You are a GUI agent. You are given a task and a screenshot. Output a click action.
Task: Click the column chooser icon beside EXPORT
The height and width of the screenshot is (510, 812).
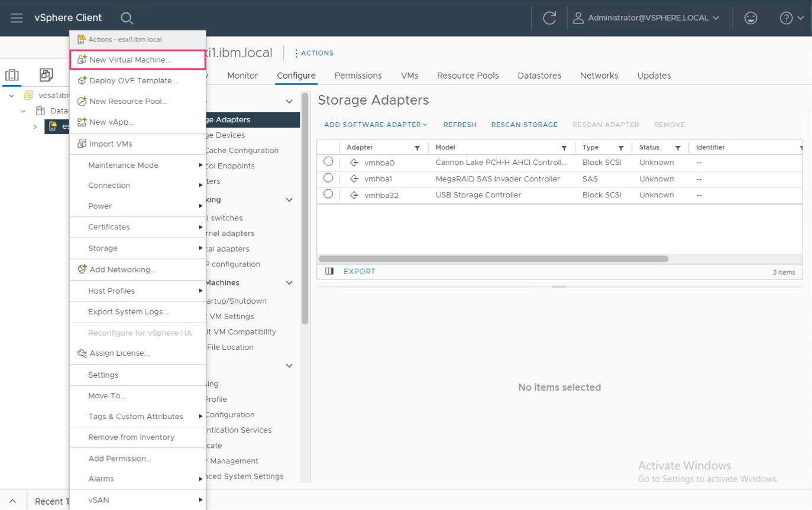click(x=329, y=271)
